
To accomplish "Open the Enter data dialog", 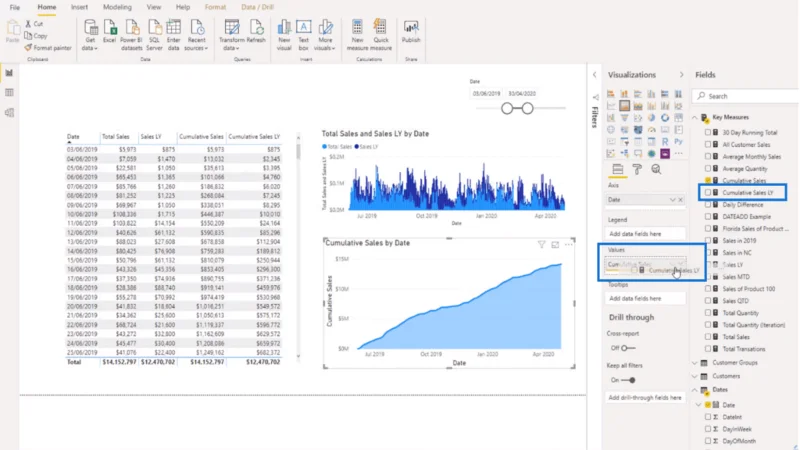I will [x=173, y=35].
